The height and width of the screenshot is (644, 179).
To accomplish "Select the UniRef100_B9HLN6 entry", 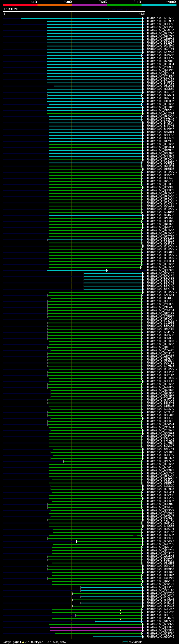I will coord(161,24).
